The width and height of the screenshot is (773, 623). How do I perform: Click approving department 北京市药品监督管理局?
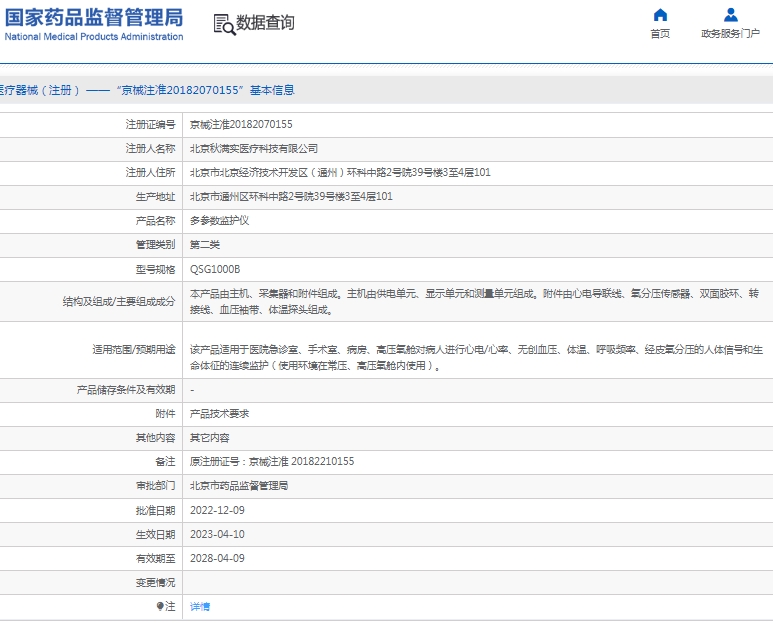(239, 485)
